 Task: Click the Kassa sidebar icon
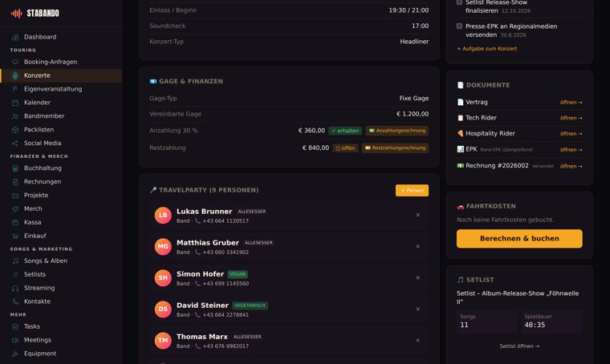15,223
